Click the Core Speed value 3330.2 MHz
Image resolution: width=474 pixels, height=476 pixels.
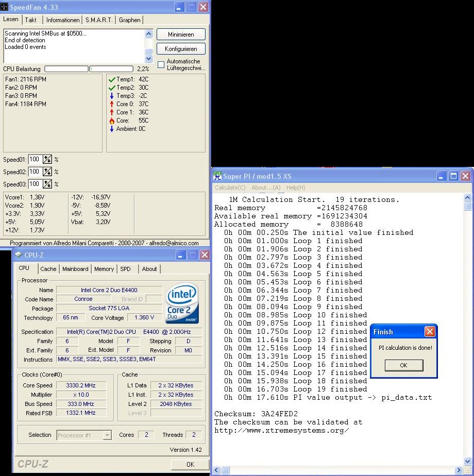pos(81,385)
